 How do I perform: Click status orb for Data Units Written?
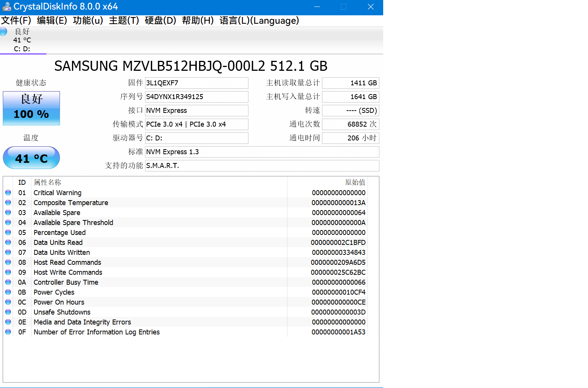8,252
